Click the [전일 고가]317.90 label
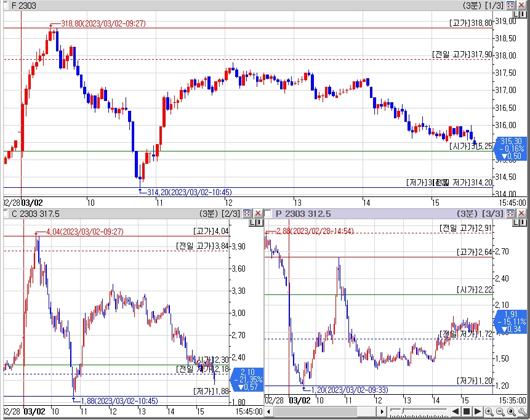Viewport: 530px width, 420px height. 462,54
